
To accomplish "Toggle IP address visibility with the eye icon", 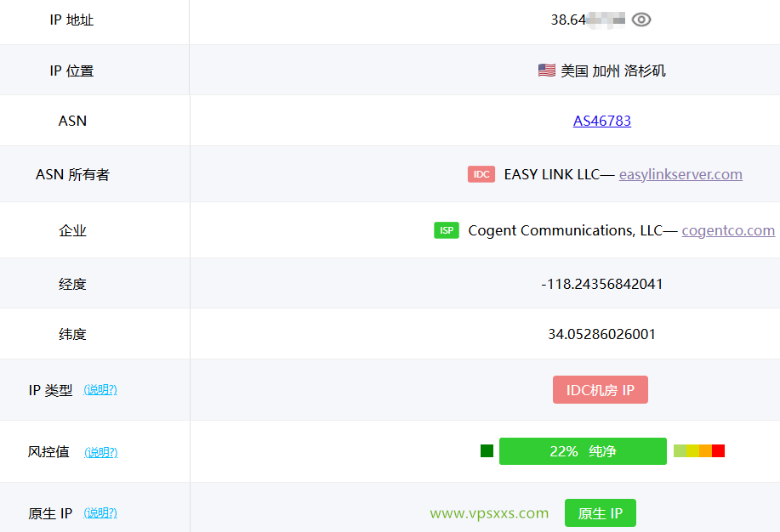I will tap(641, 19).
